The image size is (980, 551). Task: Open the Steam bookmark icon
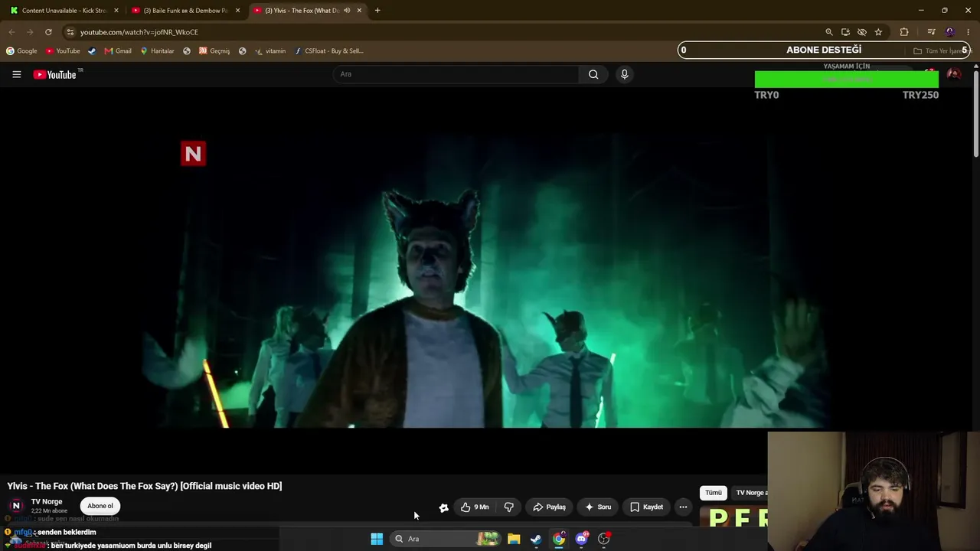pos(92,51)
